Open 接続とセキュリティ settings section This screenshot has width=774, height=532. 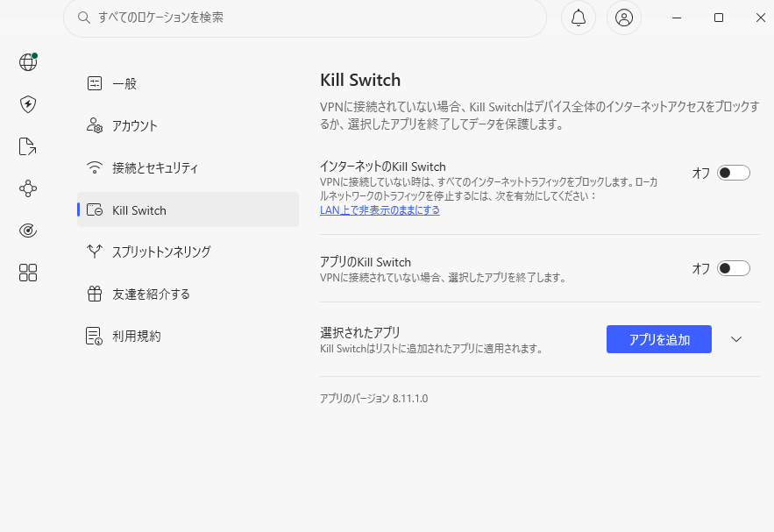click(188, 167)
